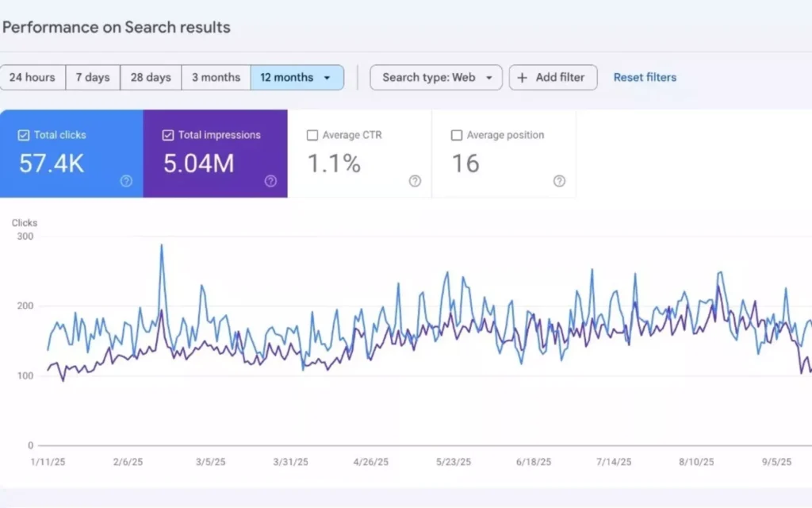Enable the Average position checkbox

pos(457,135)
